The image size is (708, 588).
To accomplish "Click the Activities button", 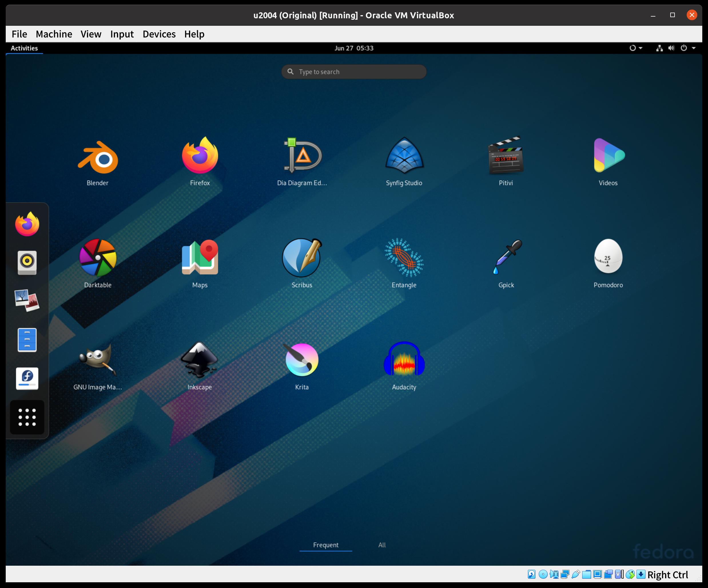I will 24,48.
